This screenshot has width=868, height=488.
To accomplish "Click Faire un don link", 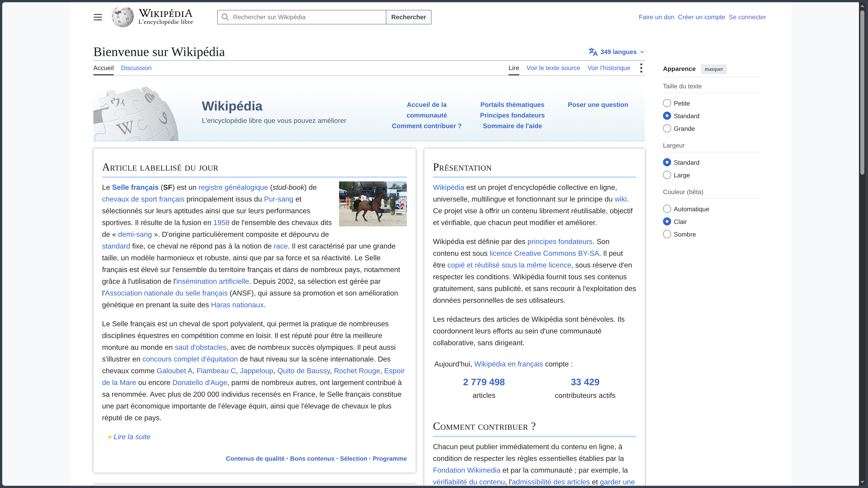I will click(x=656, y=17).
